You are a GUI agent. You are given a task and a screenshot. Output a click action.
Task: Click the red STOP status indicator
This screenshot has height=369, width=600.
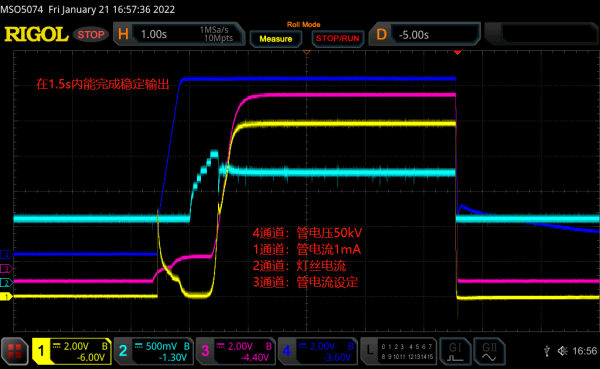[91, 35]
